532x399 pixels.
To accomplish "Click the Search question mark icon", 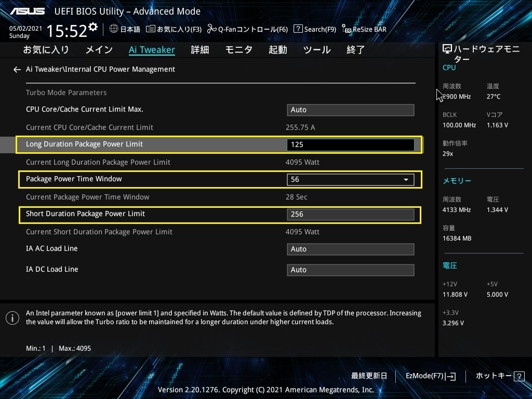I will [x=298, y=29].
